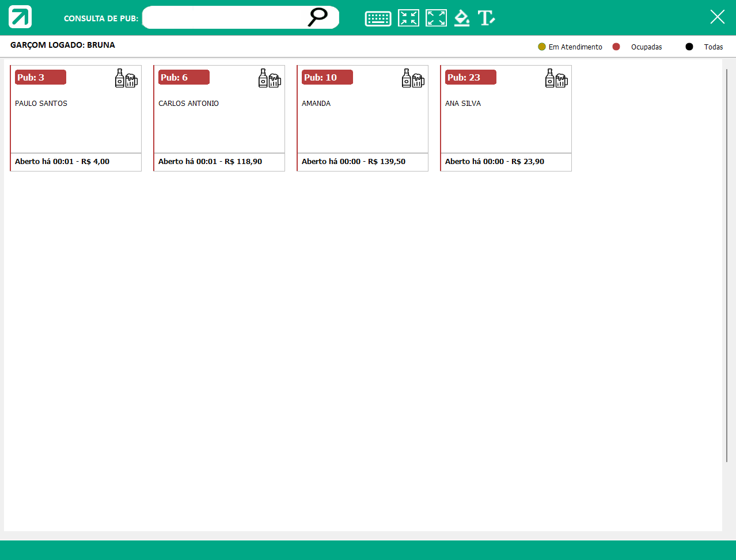
Task: Click the green arrow app logo
Action: point(20,17)
